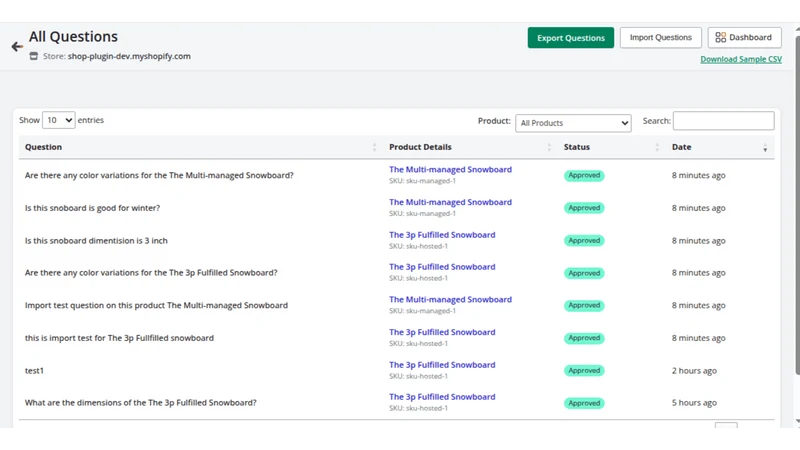Click the store icon beside shop-plugin-dev.myshopify.com
The image size is (800, 450).
point(34,56)
